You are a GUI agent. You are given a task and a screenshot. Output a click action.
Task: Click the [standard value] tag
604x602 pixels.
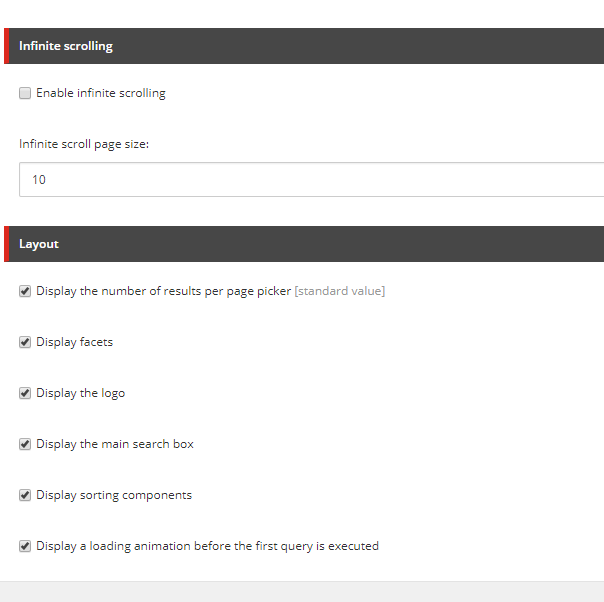[x=340, y=292]
